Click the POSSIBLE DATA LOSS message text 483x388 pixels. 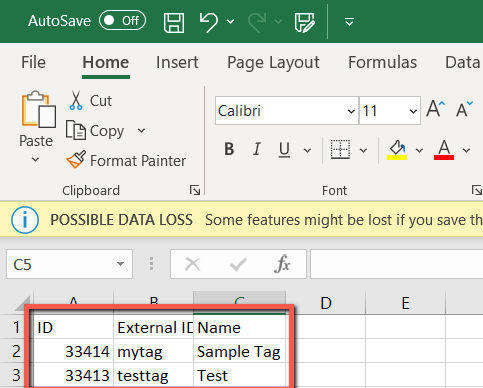pos(121,220)
